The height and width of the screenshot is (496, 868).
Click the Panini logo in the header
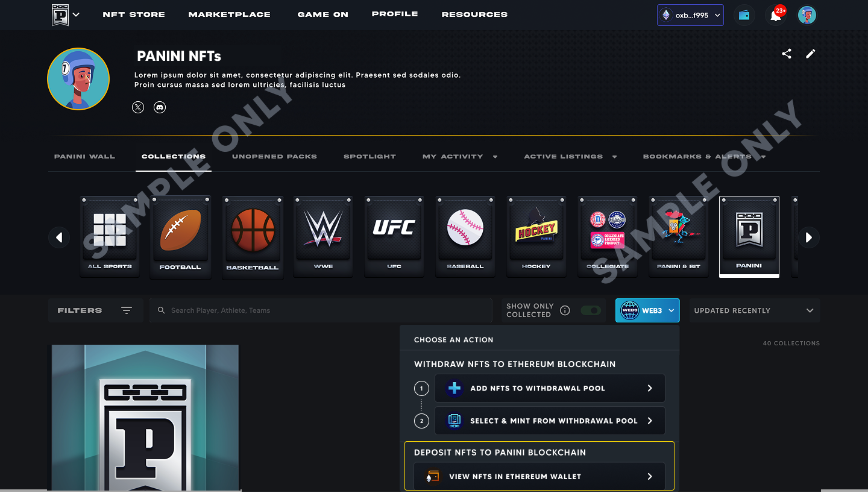click(x=60, y=14)
